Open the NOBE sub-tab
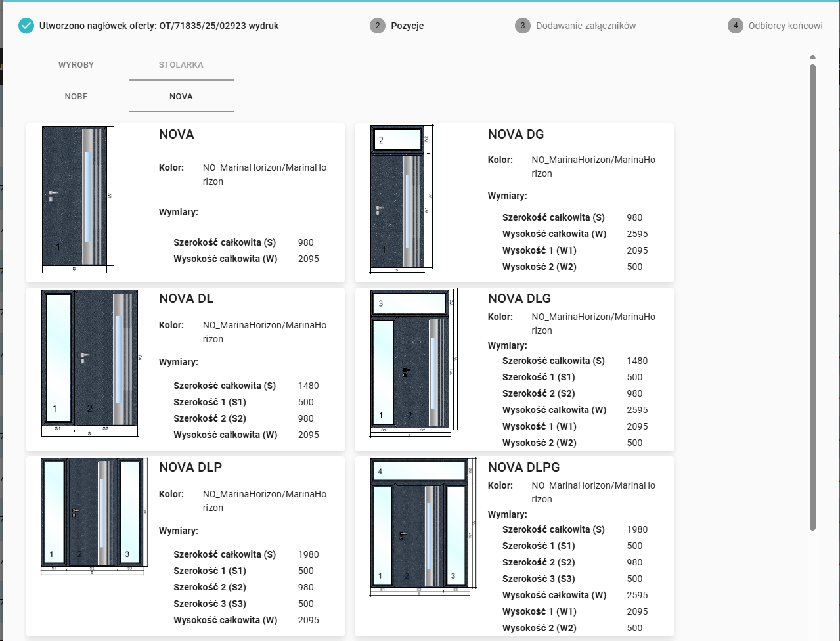 pyautogui.click(x=76, y=96)
